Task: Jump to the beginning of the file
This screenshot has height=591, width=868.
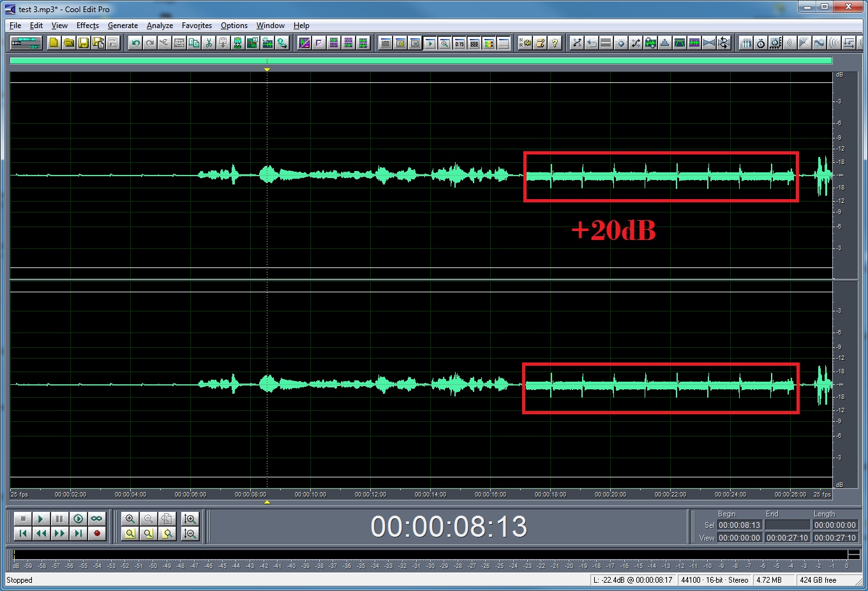Action: coord(22,534)
